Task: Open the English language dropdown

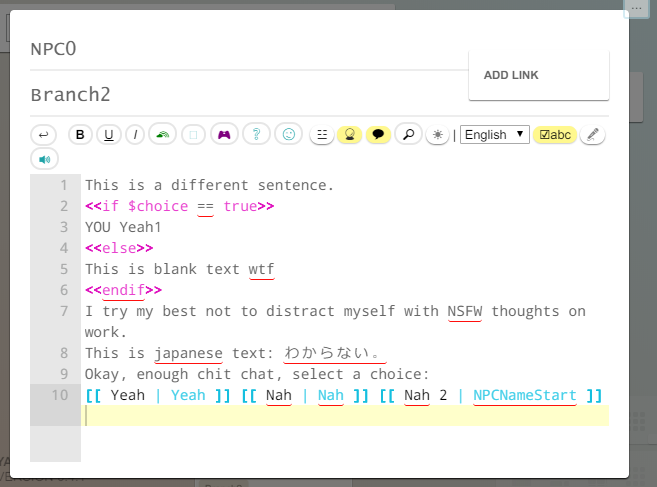Action: pyautogui.click(x=494, y=135)
